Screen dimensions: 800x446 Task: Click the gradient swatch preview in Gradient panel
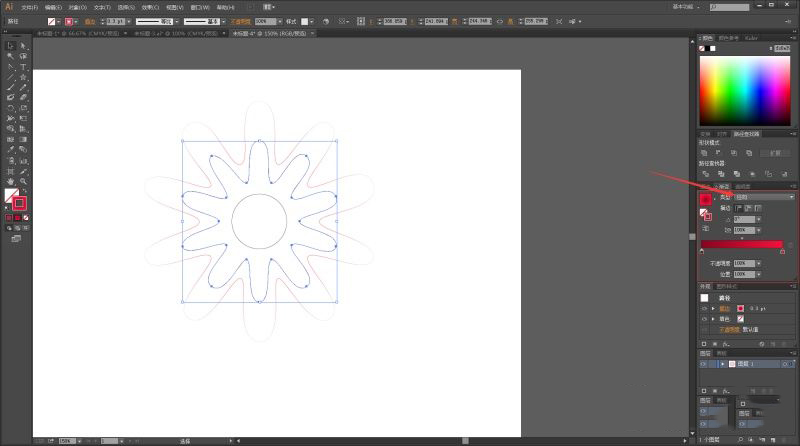[705, 199]
